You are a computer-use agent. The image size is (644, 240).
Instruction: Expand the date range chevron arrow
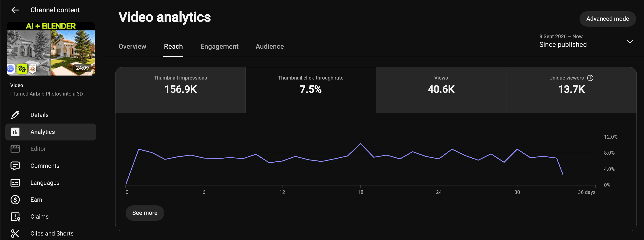(x=630, y=41)
